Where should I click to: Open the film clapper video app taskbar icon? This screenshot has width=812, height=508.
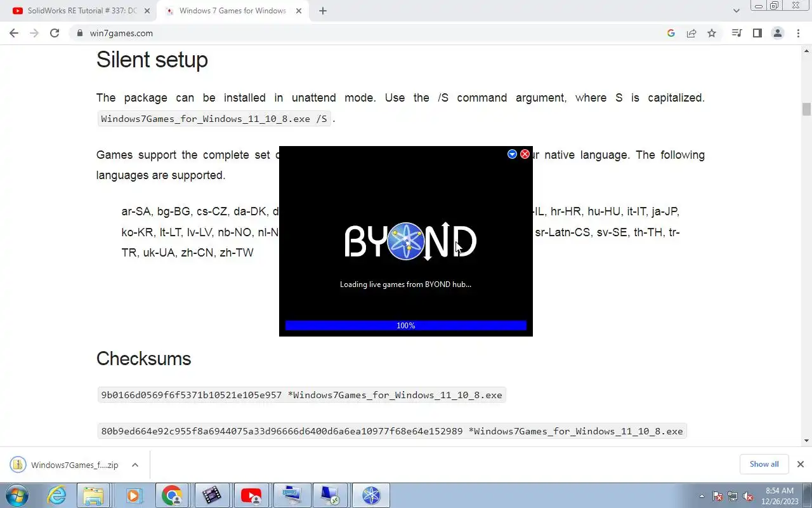pos(212,495)
